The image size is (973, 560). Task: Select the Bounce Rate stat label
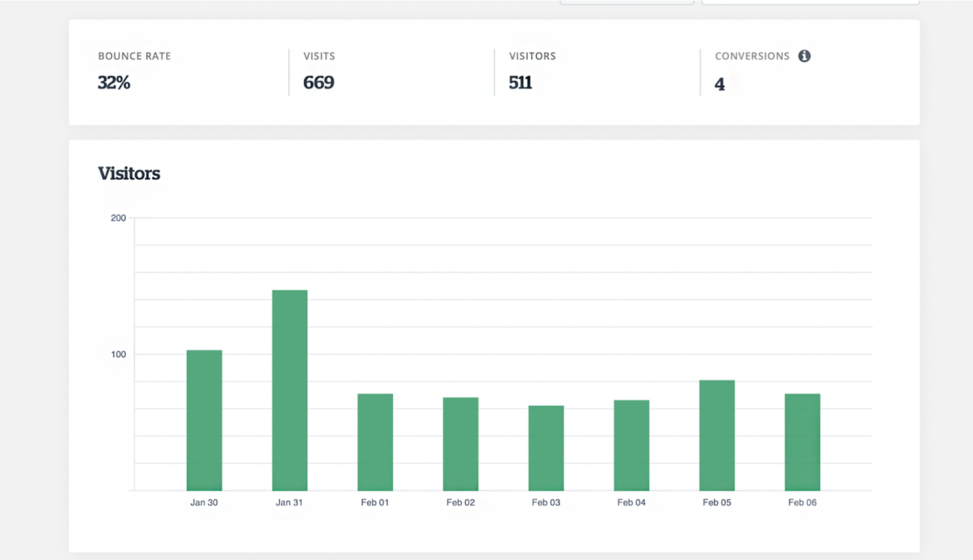coord(134,56)
